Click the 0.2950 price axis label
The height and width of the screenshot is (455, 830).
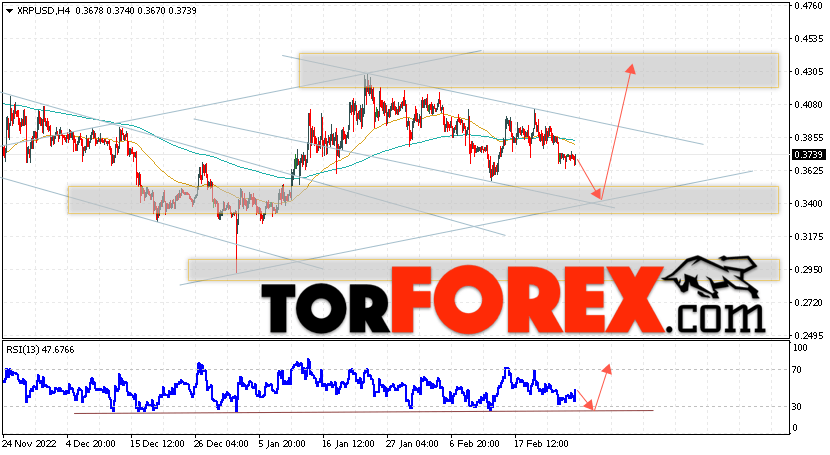809,269
